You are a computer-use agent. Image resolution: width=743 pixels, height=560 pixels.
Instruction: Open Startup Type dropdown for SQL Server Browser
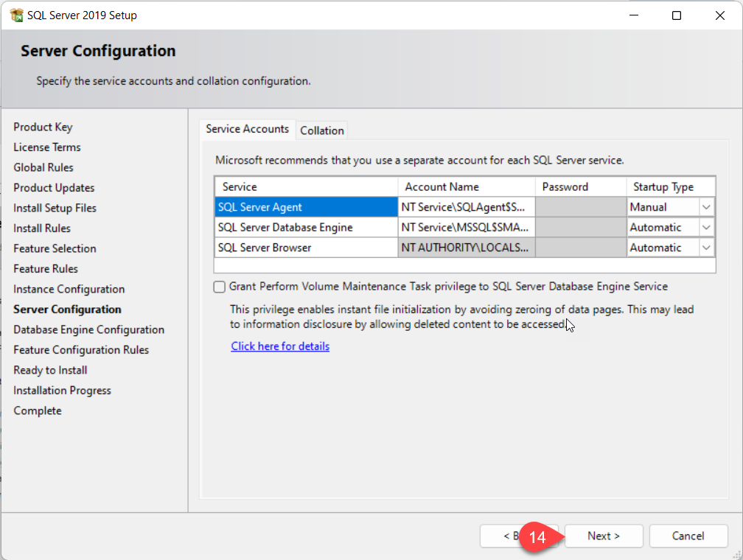point(706,248)
